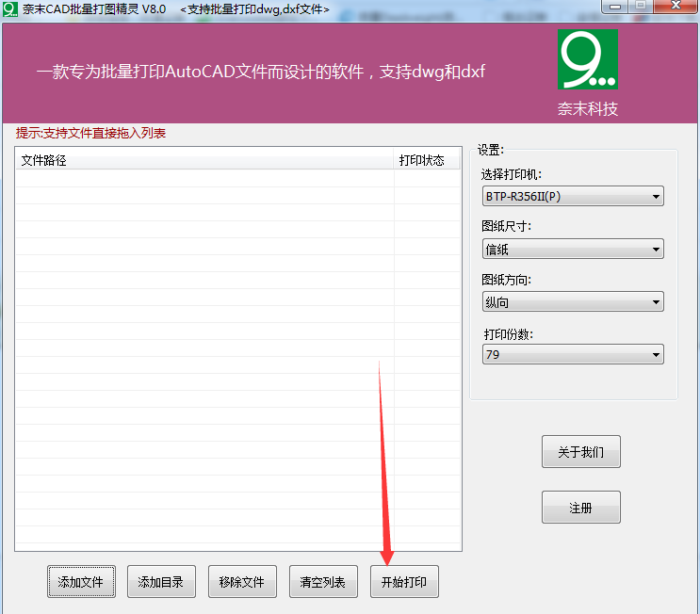Click the 图纸尺寸 label
Viewport: 700px width, 614px height.
[506, 226]
